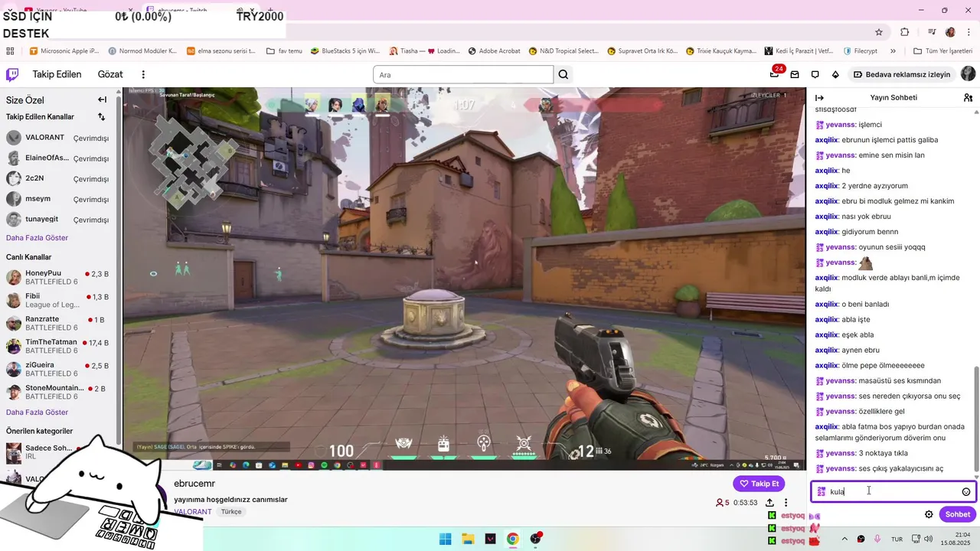Open the whispers speech bubble icon
Screen dimensions: 980x551
pyautogui.click(x=815, y=74)
